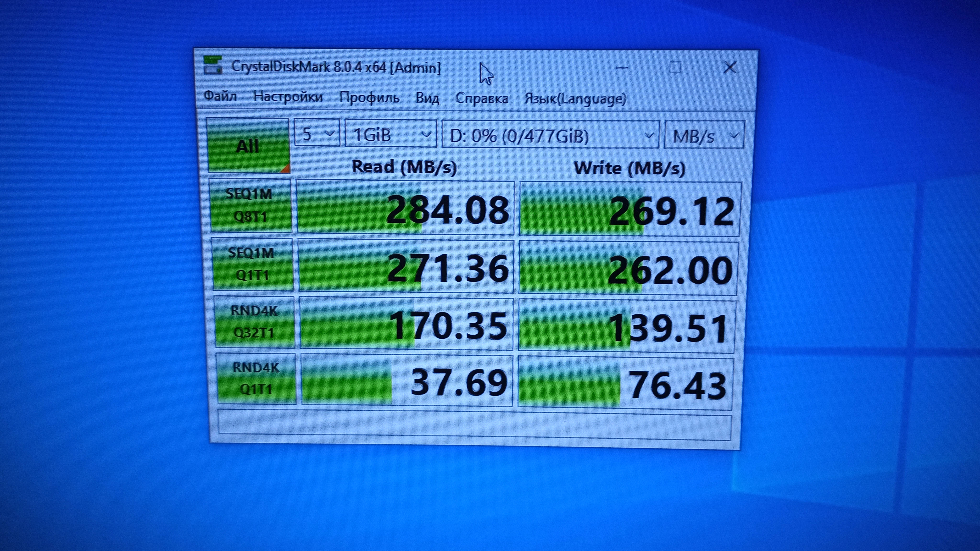Open the Справка menu
Image resolution: width=980 pixels, height=551 pixels.
(x=482, y=98)
